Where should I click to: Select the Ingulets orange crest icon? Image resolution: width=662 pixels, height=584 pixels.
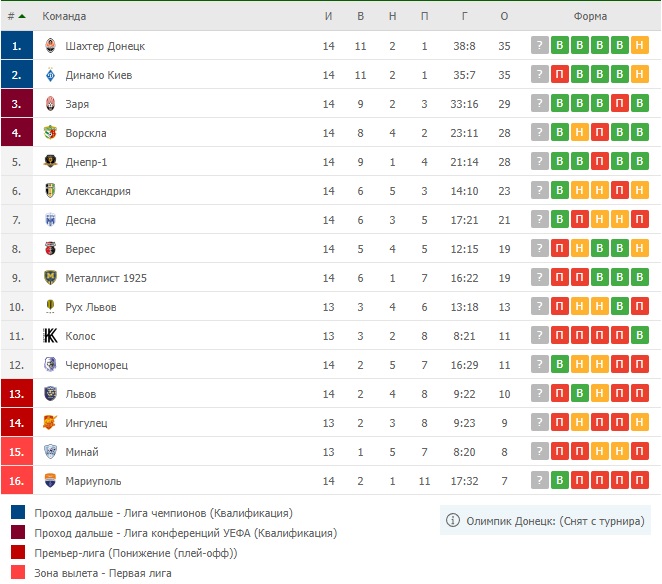click(x=50, y=422)
